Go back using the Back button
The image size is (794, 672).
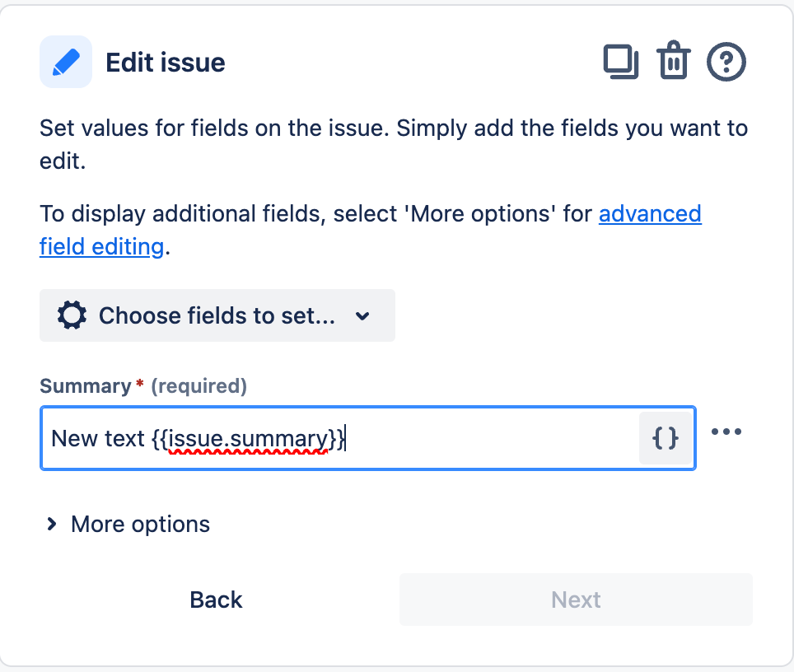216,600
